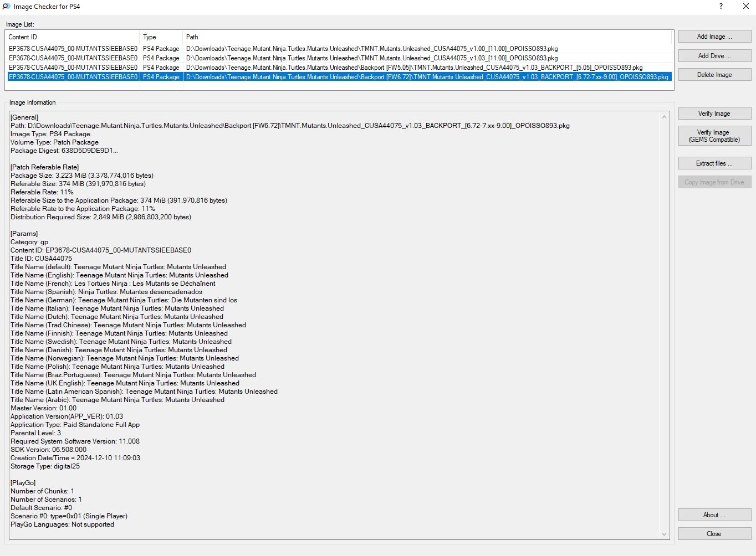Click the Distribution Required Size line
Image resolution: width=756 pixels, height=556 pixels.
point(101,217)
